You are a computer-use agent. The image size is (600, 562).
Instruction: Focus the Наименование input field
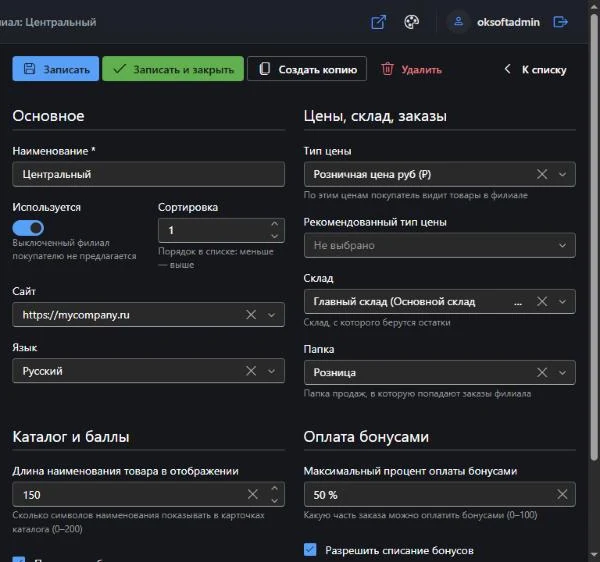coord(148,174)
